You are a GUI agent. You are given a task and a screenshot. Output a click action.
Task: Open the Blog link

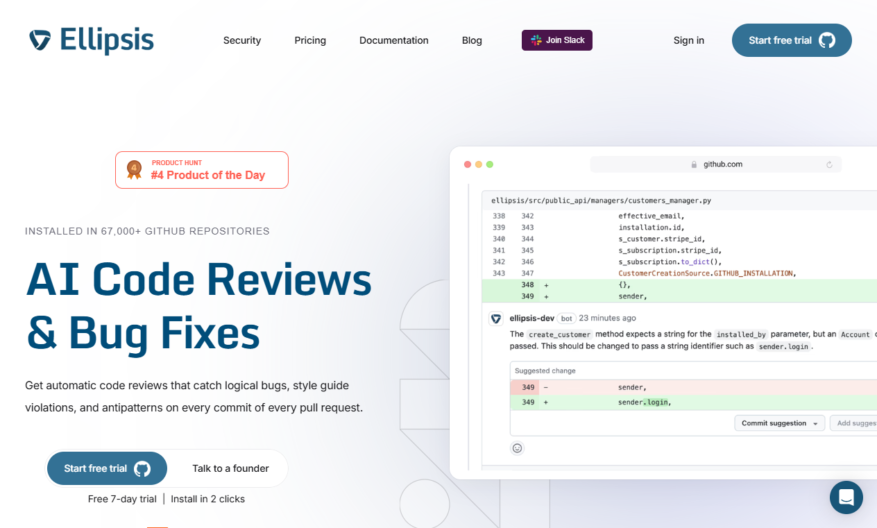pyautogui.click(x=471, y=40)
